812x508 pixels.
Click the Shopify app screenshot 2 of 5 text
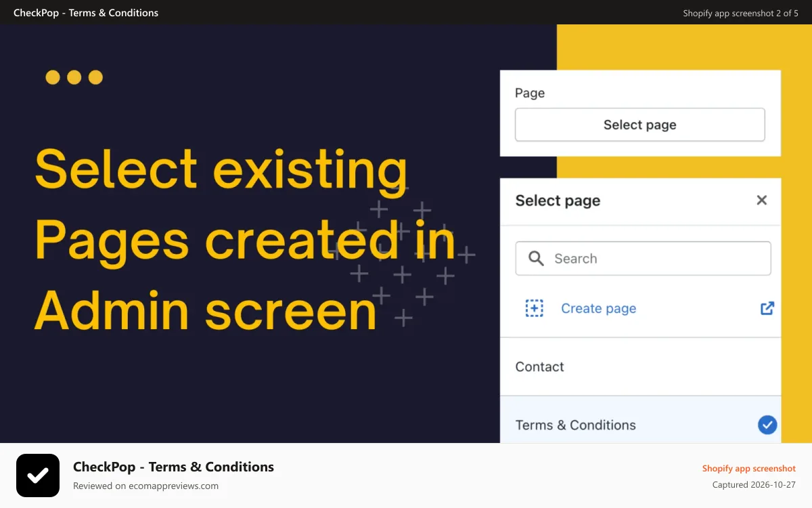tap(740, 13)
